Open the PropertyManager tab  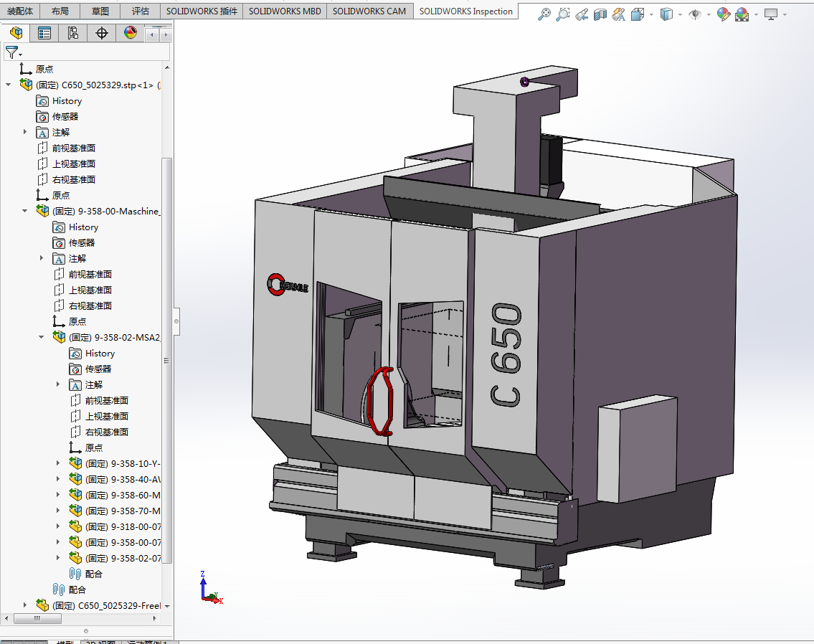point(44,33)
